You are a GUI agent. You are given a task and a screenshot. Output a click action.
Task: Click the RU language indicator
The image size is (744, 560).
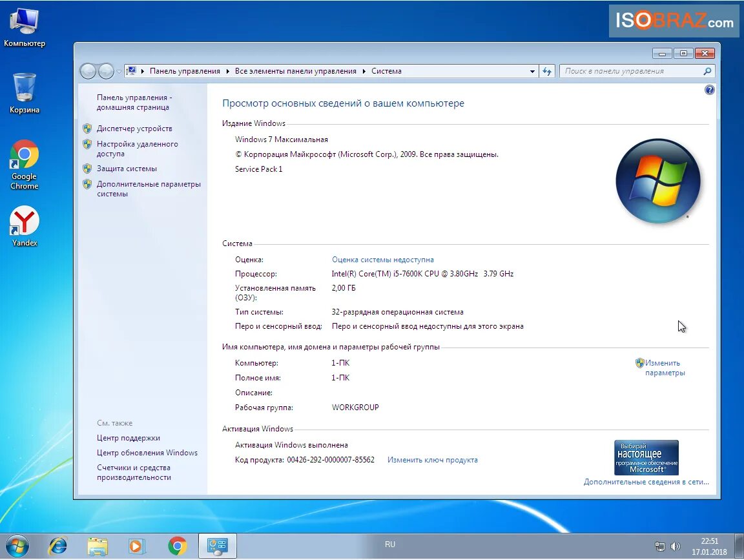click(x=390, y=544)
